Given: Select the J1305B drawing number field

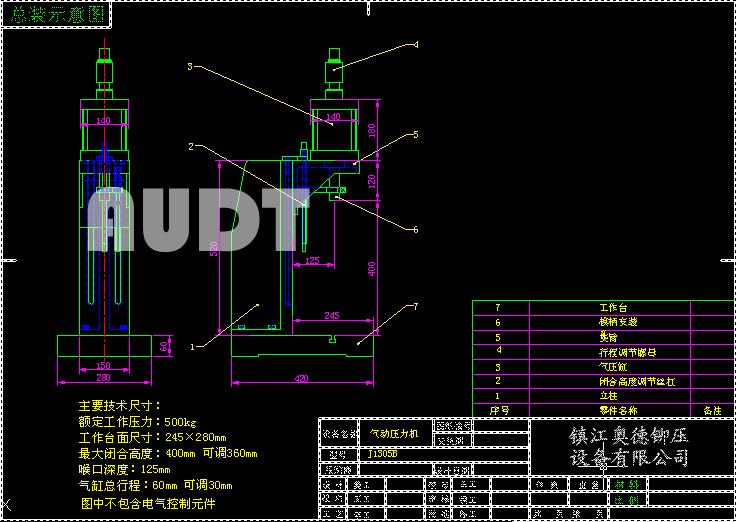Looking at the screenshot, I should tap(382, 452).
